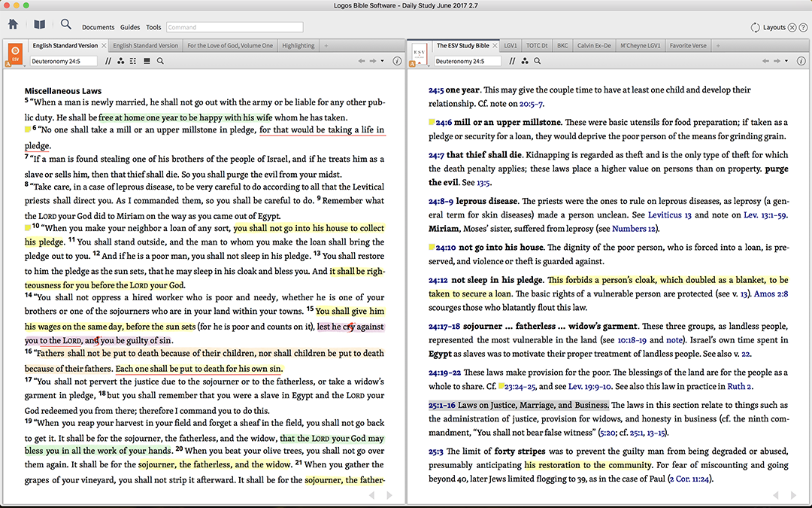Switch to the TOTC Dt tab
812x508 pixels.
click(537, 46)
